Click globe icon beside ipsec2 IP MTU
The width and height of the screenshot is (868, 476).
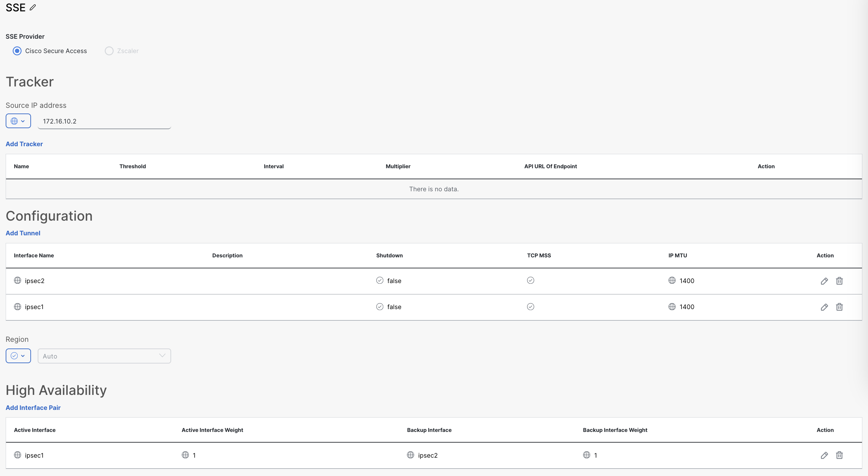click(672, 280)
